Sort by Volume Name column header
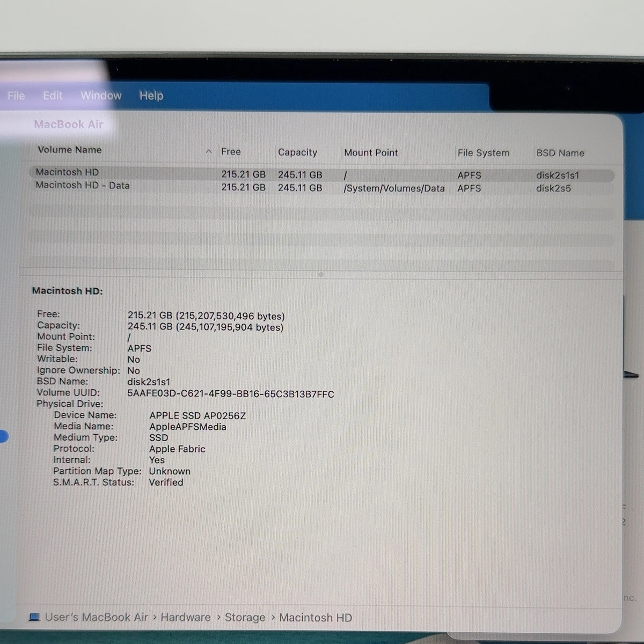This screenshot has width=644, height=644. click(70, 150)
